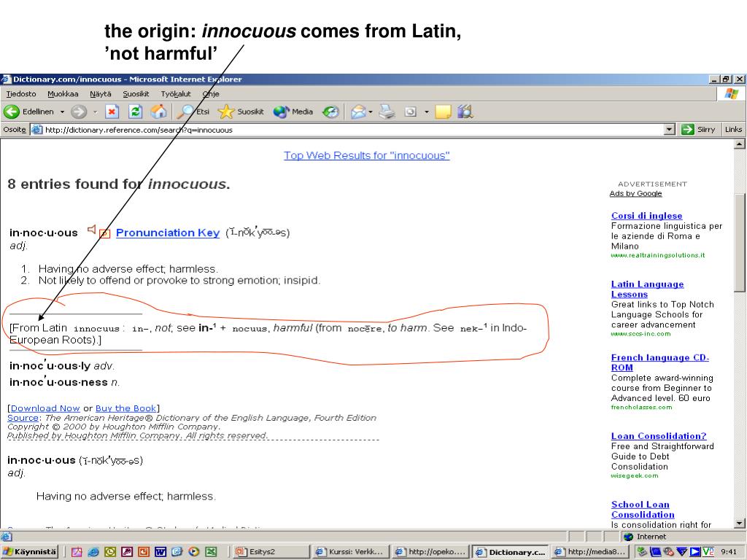Screen dimensions: 747x560
Task: Click the Mail envelope toolbar icon
Action: tap(358, 112)
